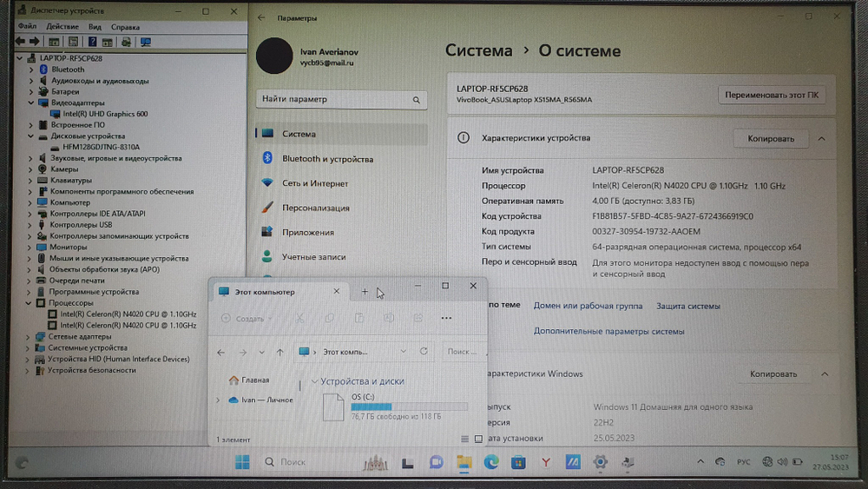
Task: Select Клавиатуры in device tree
Action: (71, 180)
